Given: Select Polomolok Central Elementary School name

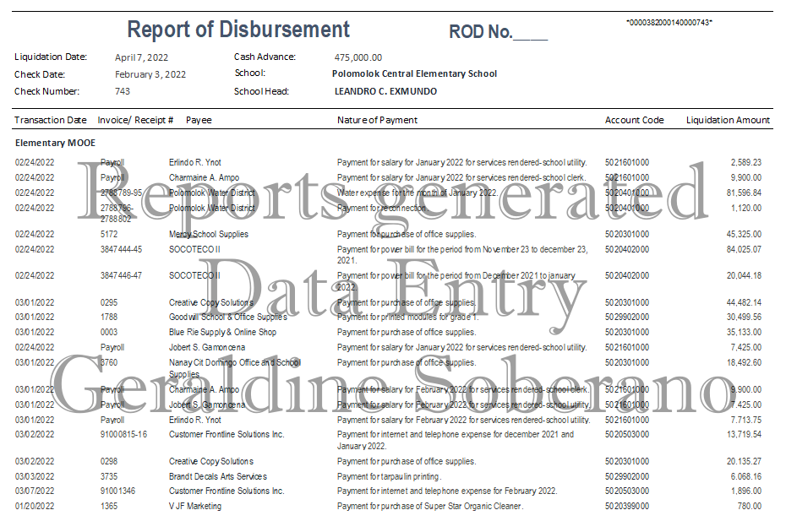Looking at the screenshot, I should click(415, 73).
